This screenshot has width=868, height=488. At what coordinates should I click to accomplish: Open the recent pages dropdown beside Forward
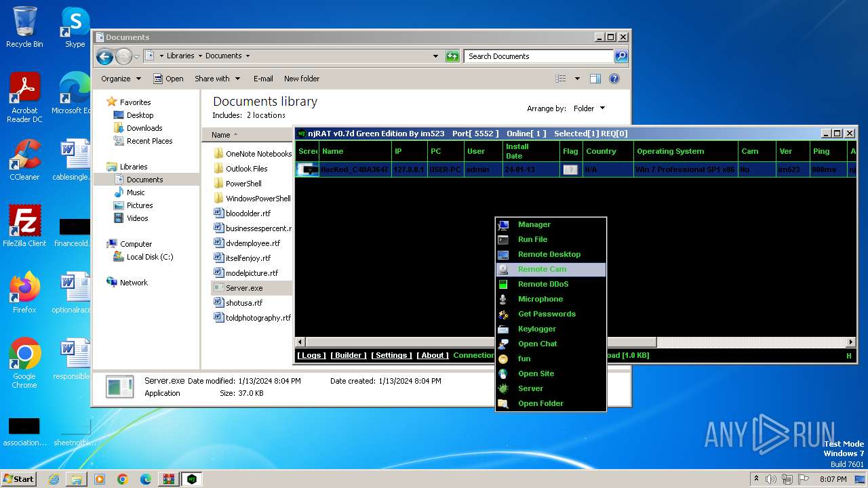coord(137,56)
